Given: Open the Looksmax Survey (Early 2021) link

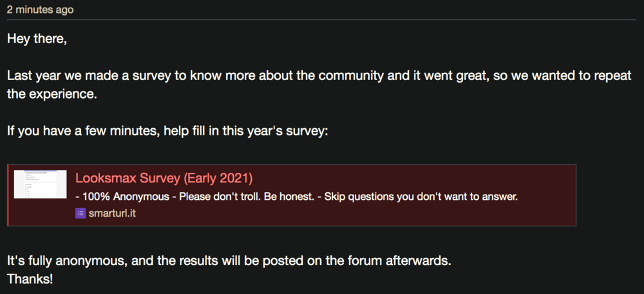Looking at the screenshot, I should [164, 178].
